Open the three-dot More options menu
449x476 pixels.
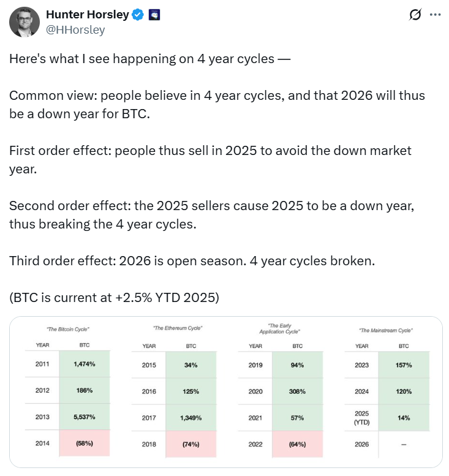(x=435, y=15)
